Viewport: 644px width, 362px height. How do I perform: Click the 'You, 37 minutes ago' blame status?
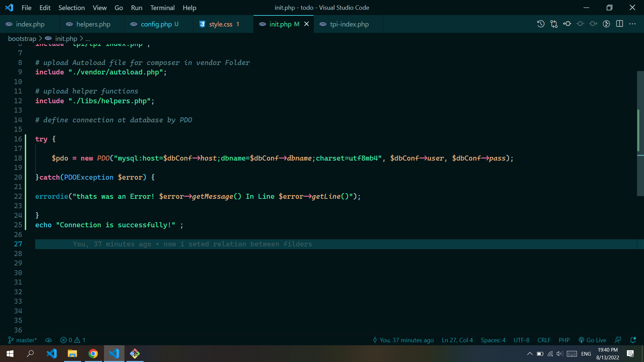coord(403,340)
